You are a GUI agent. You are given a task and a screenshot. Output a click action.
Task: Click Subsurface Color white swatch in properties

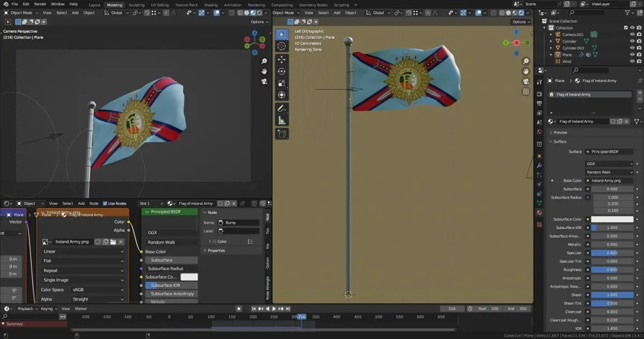click(x=612, y=219)
